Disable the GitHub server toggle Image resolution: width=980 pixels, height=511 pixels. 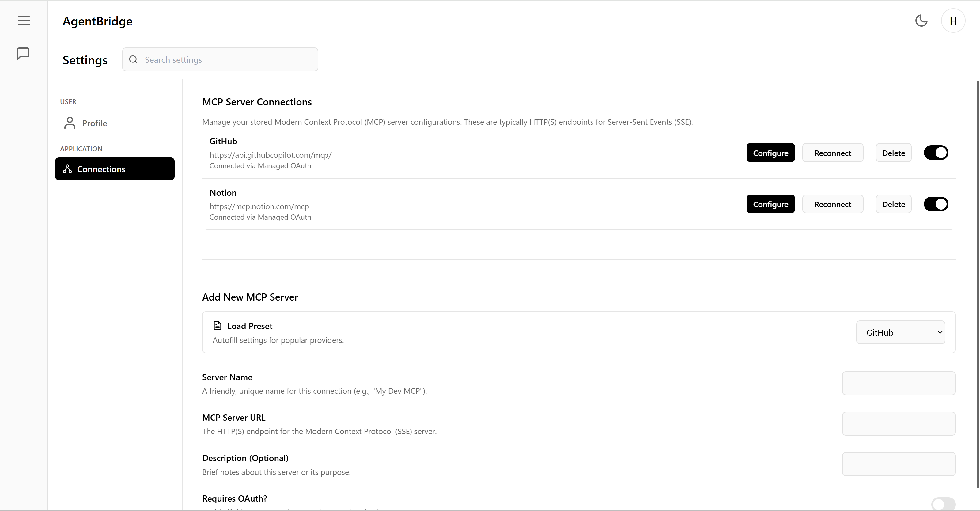[936, 153]
